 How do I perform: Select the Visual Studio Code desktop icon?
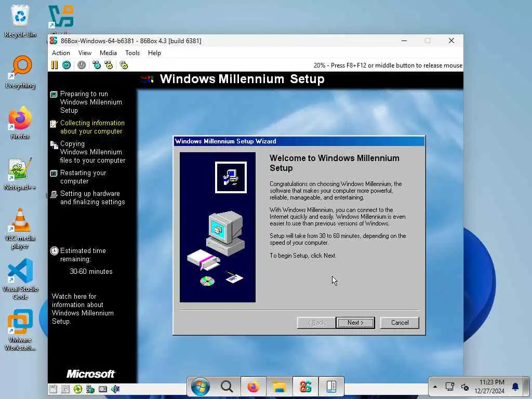(20, 279)
